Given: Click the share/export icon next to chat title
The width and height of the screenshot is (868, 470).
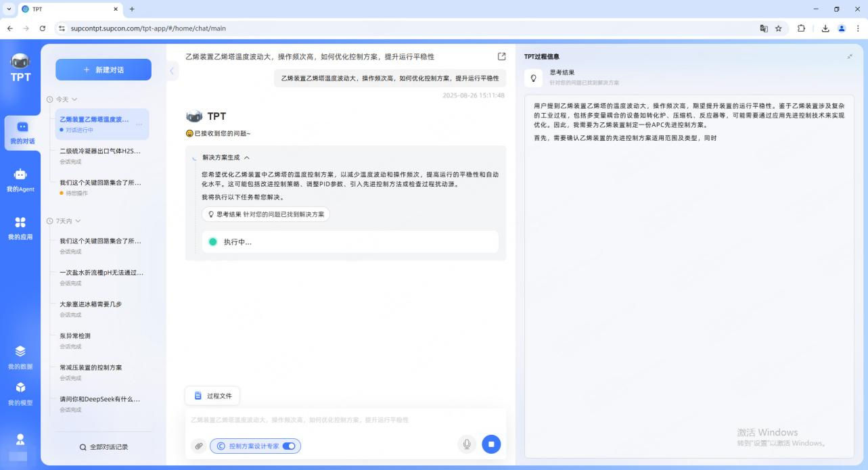Looking at the screenshot, I should click(501, 57).
